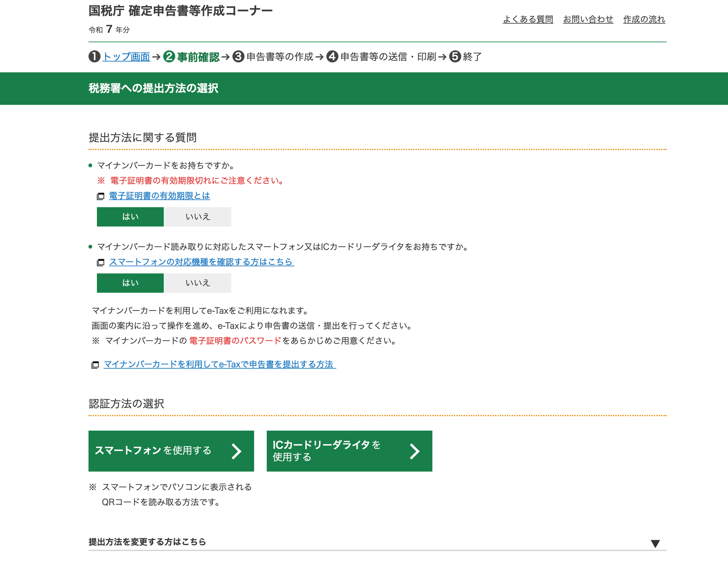This screenshot has width=728, height=574.
Task: Click chevron arrow on ICカードリーダライタ button
Action: point(415,451)
